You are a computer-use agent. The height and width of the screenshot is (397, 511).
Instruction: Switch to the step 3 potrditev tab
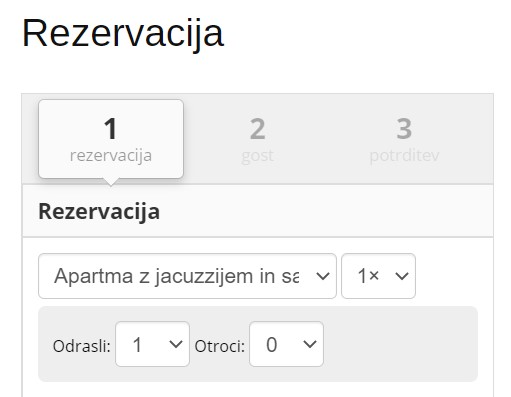click(x=404, y=141)
